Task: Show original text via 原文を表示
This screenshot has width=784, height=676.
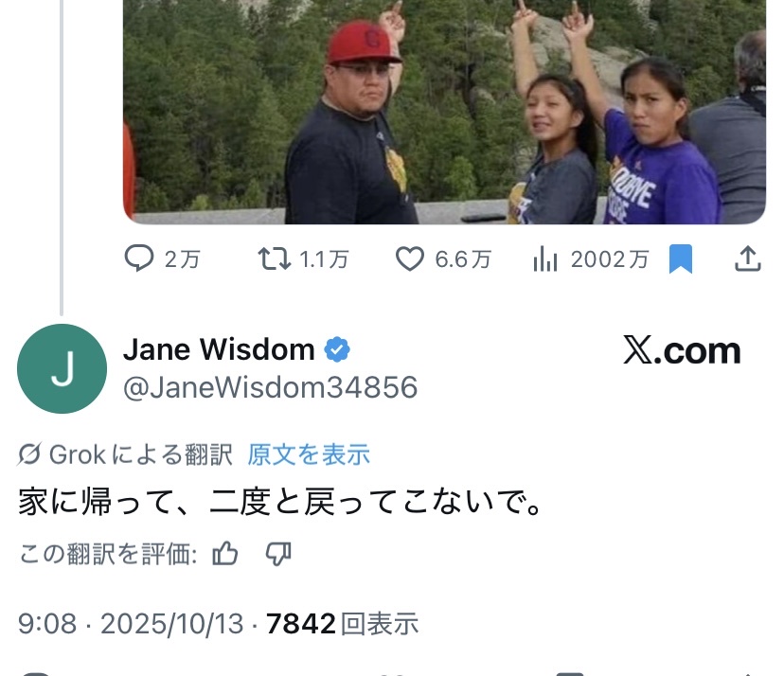Action: point(309,454)
